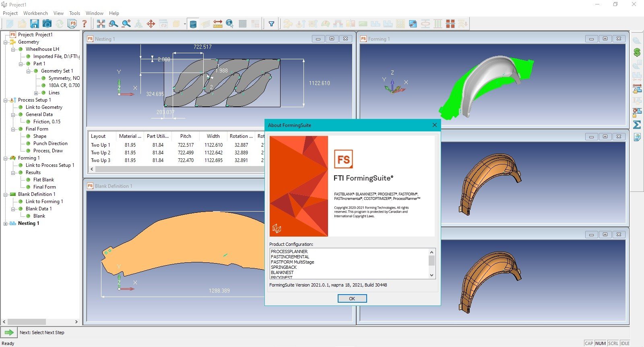Screen dimensions: 644x347
Task: Click project tree scroll-right arrow
Action: (x=76, y=322)
